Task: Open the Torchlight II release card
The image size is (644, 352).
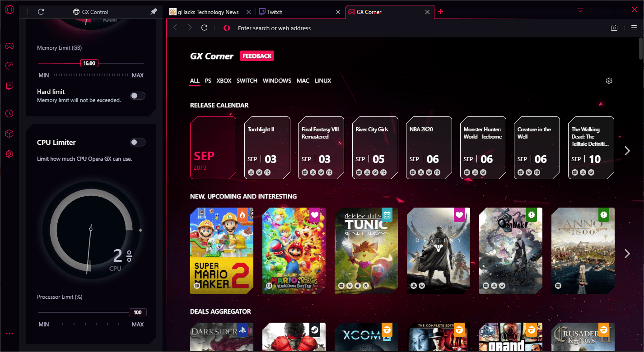Action: click(x=267, y=148)
